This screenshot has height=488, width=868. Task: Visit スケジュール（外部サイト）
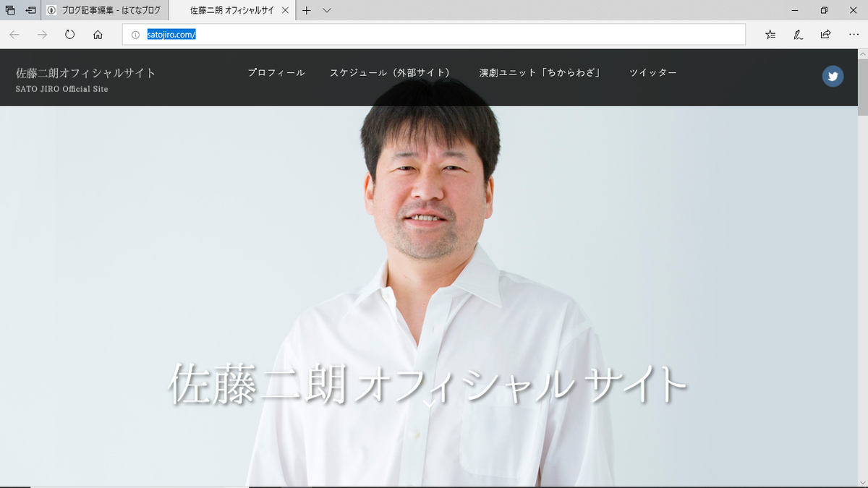coord(389,72)
